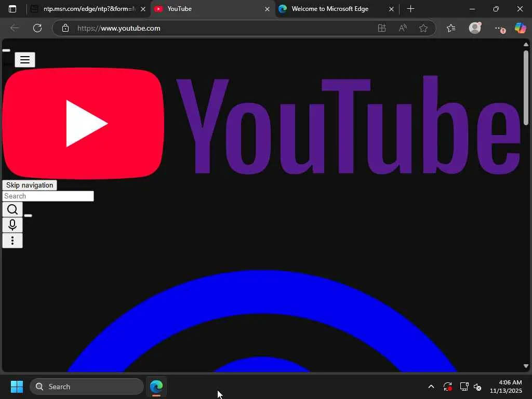Click the taskbar Search box
This screenshot has width=532, height=399.
tap(87, 387)
